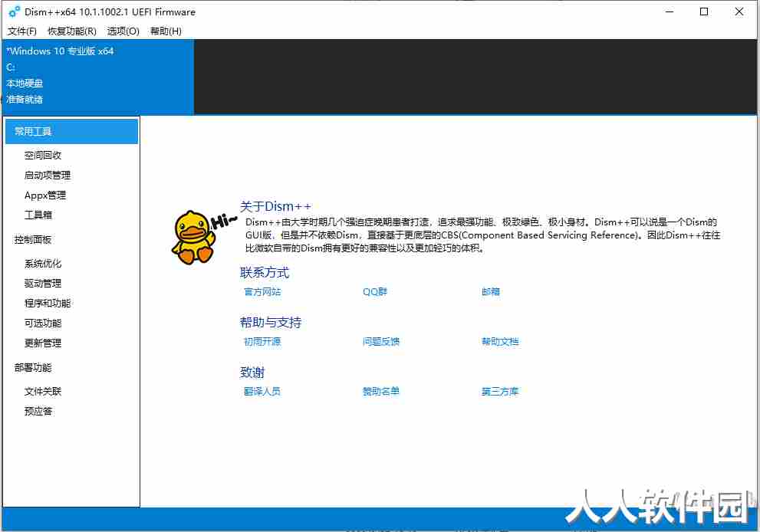Maximize the Dism++ window
The height and width of the screenshot is (532, 760).
[704, 11]
